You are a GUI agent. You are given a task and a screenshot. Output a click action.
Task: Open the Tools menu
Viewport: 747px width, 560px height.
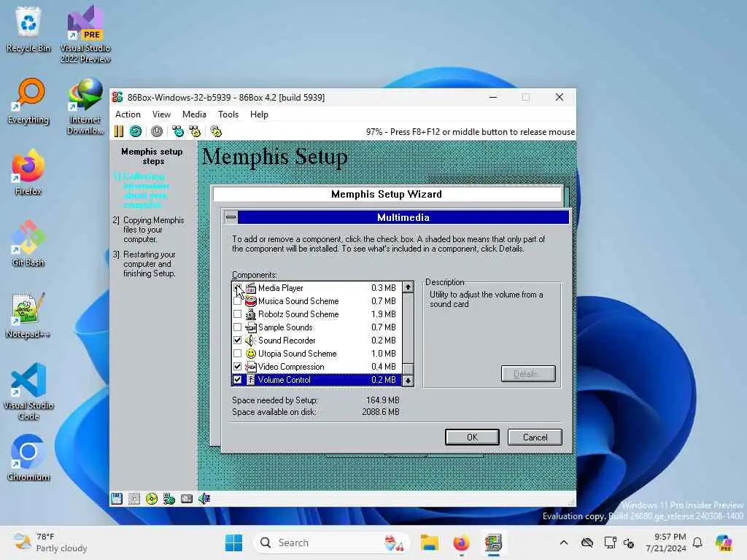coord(228,114)
